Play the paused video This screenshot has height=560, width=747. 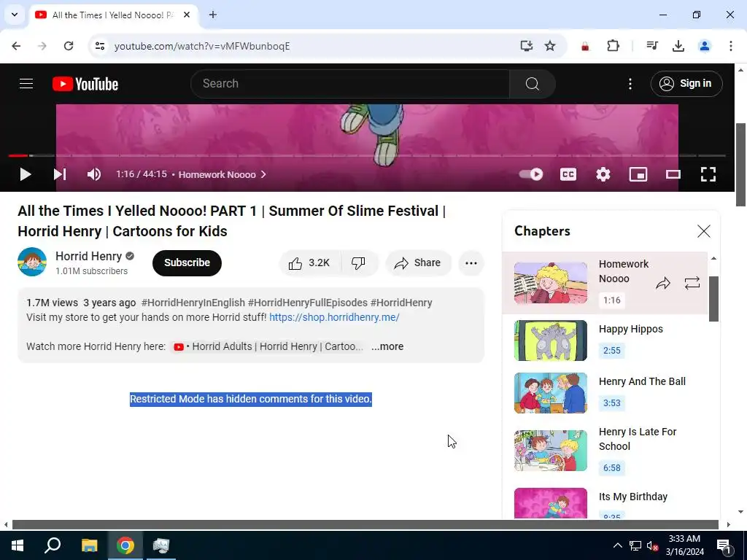(26, 174)
